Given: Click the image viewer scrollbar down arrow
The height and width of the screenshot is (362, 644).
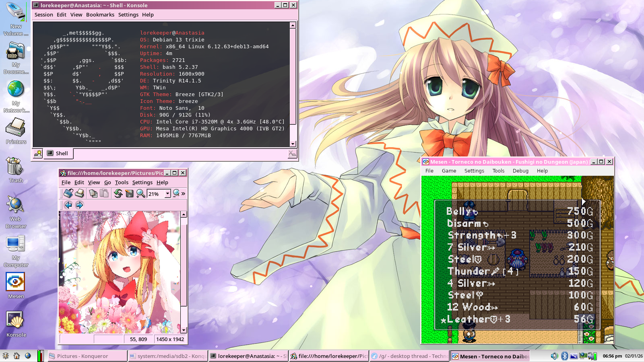Looking at the screenshot, I should click(184, 330).
